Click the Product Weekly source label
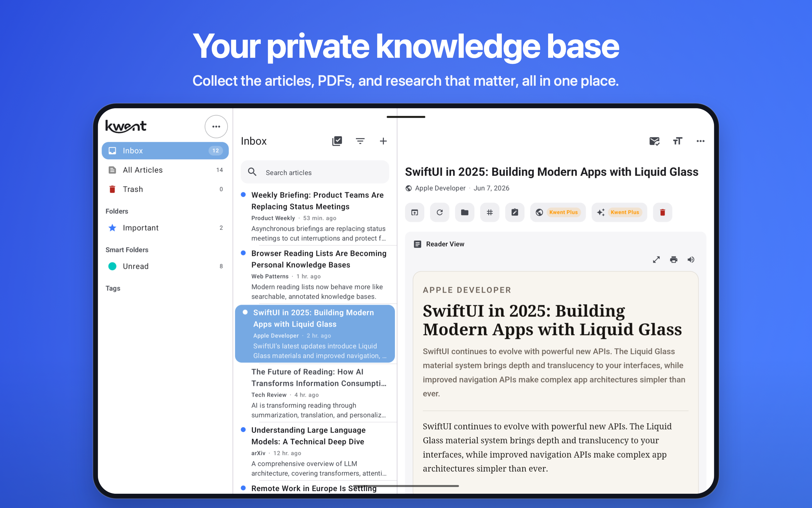812x508 pixels. tap(273, 218)
